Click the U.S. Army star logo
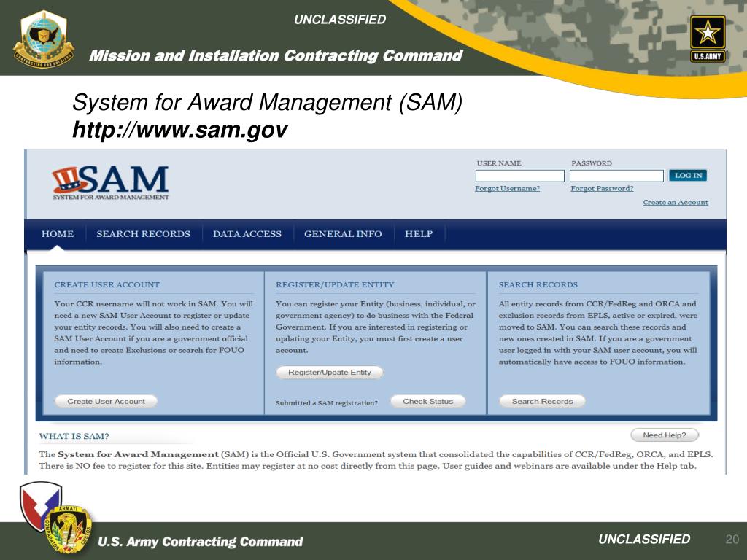 pos(708,39)
